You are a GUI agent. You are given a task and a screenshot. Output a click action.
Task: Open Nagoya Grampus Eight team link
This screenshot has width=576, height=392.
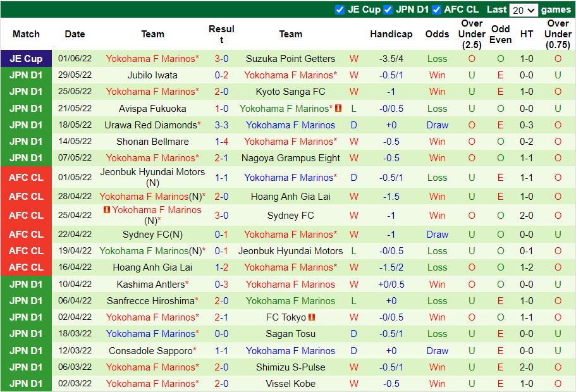pos(291,158)
